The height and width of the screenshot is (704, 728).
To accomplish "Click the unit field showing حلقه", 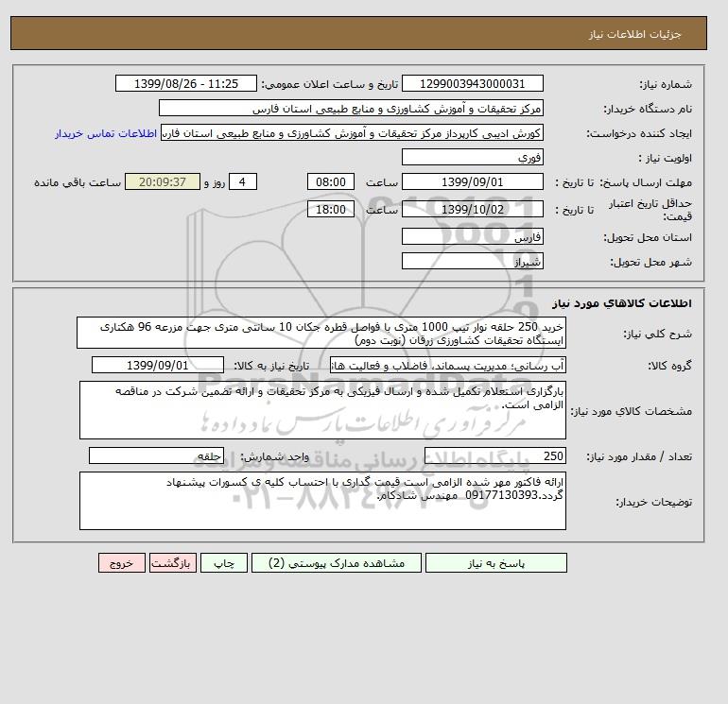I will coord(156,455).
